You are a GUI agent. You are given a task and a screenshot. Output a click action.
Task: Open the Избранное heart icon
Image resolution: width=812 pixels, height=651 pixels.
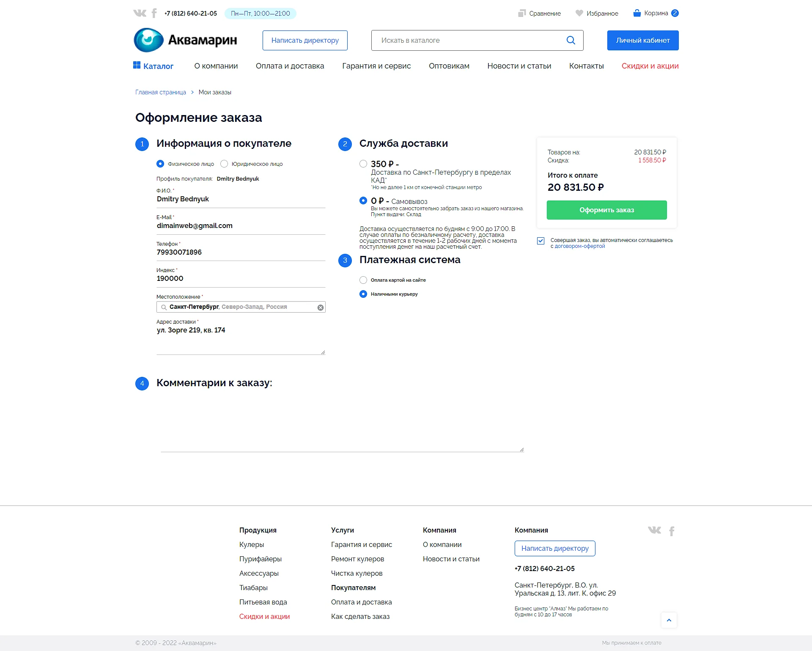click(579, 13)
